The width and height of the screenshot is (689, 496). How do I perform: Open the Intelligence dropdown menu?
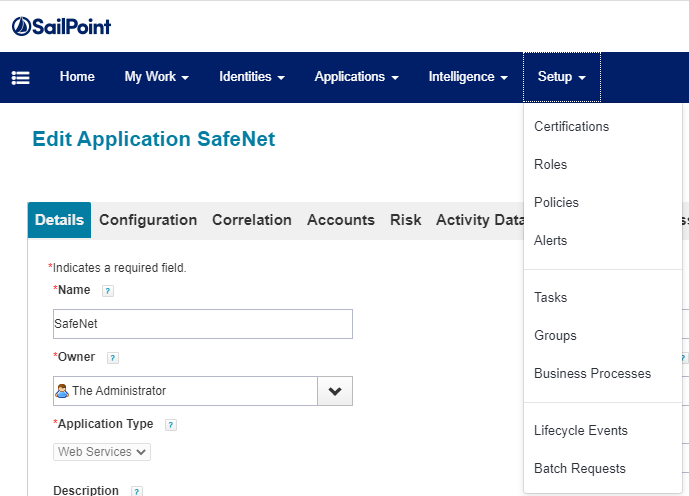(468, 77)
